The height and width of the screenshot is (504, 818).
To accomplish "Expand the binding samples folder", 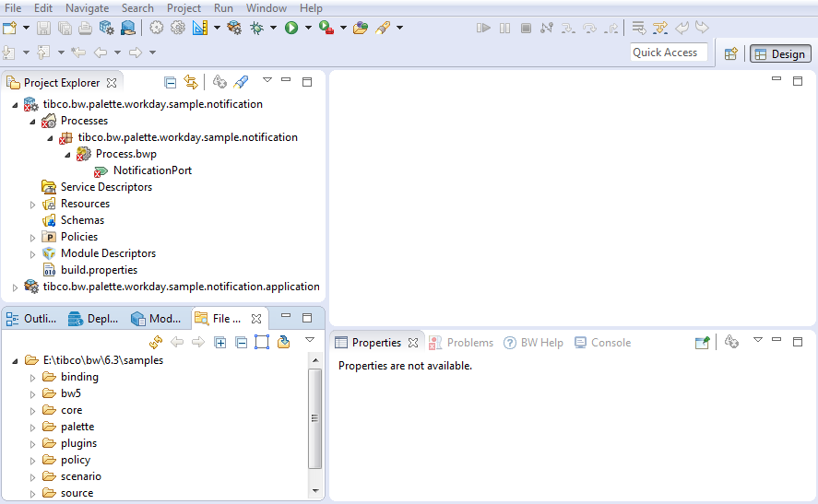I will [x=32, y=378].
